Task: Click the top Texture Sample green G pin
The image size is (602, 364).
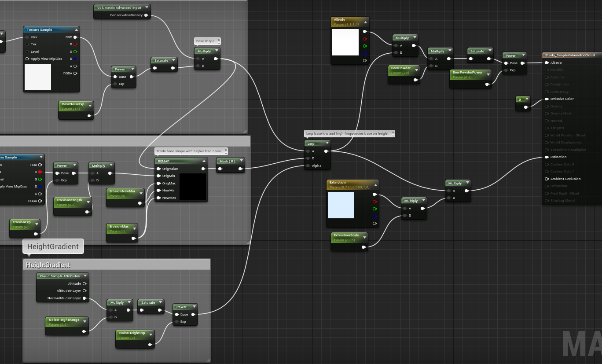Action: (75, 51)
